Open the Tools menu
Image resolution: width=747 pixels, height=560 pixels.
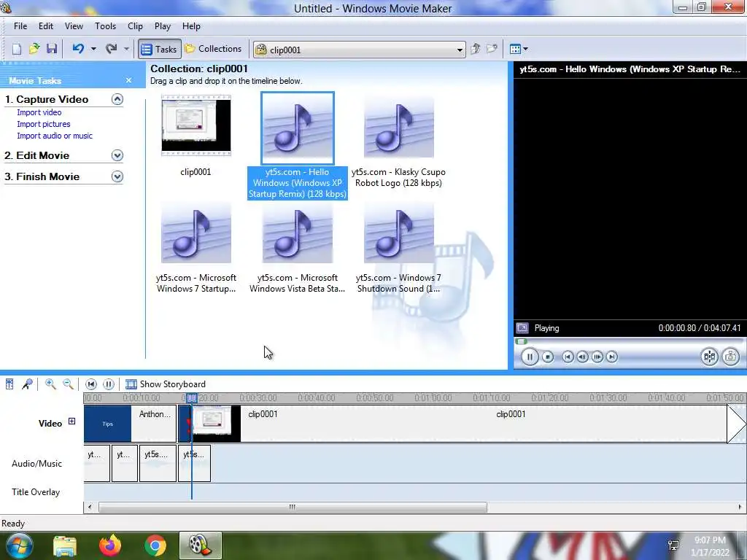click(x=105, y=26)
